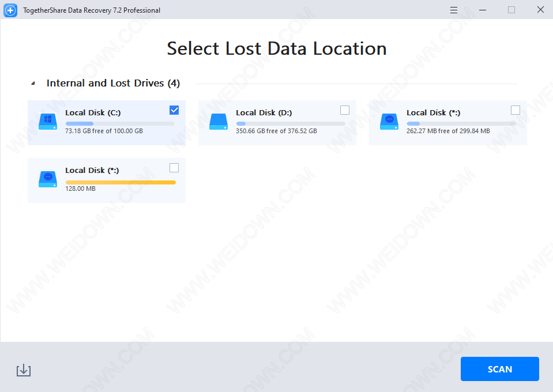This screenshot has width=553, height=392.
Task: Click the 262.27 MB free drive usage bar
Action: (461, 124)
